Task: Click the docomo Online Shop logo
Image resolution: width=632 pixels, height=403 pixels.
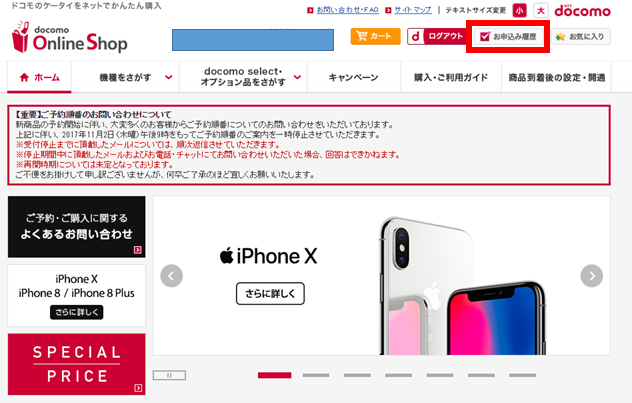Action: tap(70, 37)
